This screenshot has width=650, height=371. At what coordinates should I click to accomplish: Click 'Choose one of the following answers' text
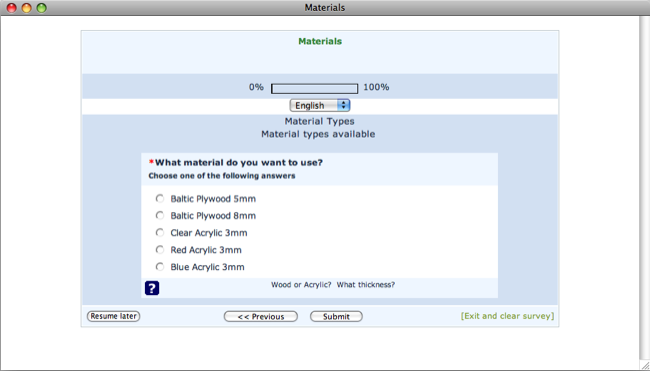tap(222, 176)
